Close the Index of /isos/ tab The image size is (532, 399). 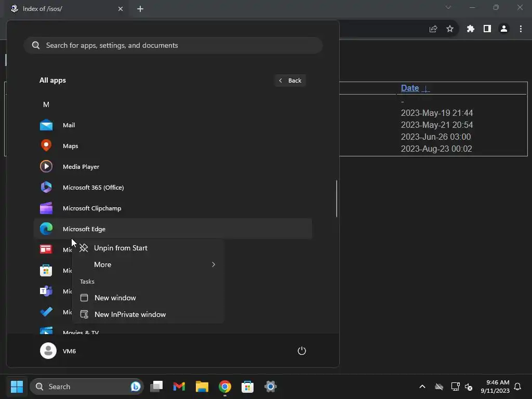(121, 9)
